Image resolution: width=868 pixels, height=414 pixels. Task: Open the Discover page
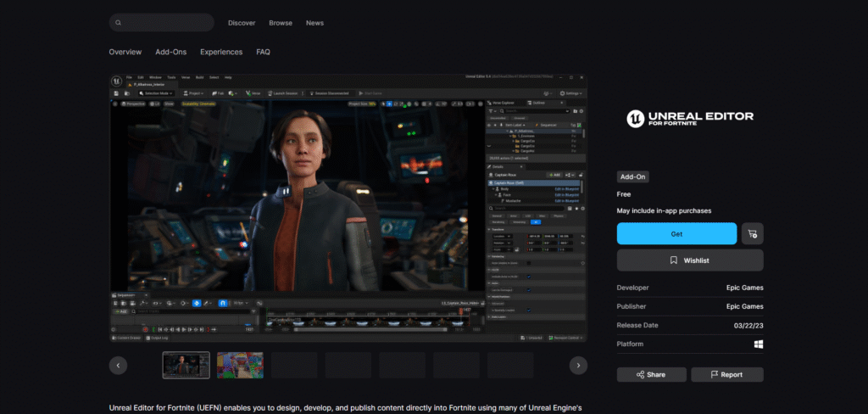(242, 23)
